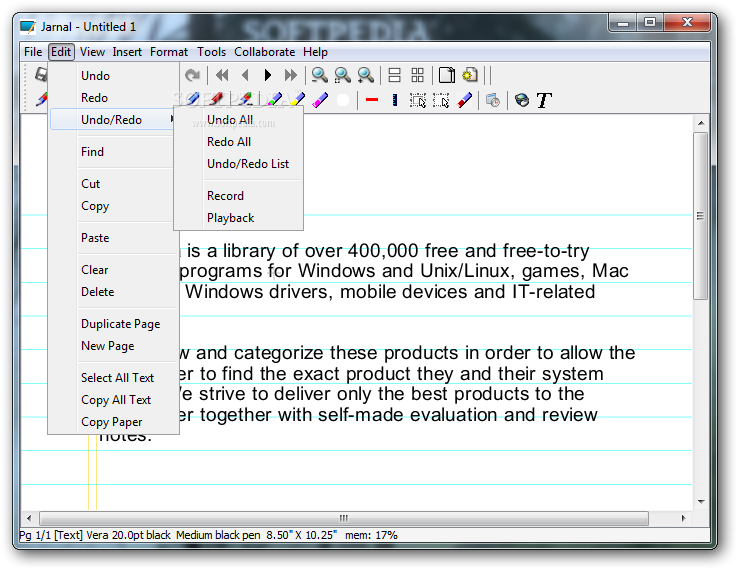Screen dimensions: 738x570
Task: Select the multicolor underline pen tool
Action: (245, 100)
